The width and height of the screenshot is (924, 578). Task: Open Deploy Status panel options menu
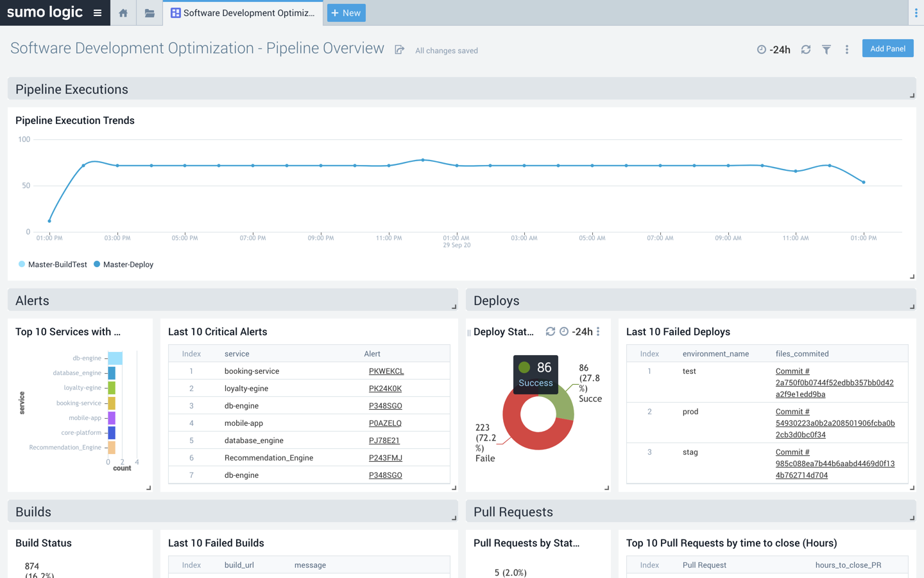click(598, 331)
